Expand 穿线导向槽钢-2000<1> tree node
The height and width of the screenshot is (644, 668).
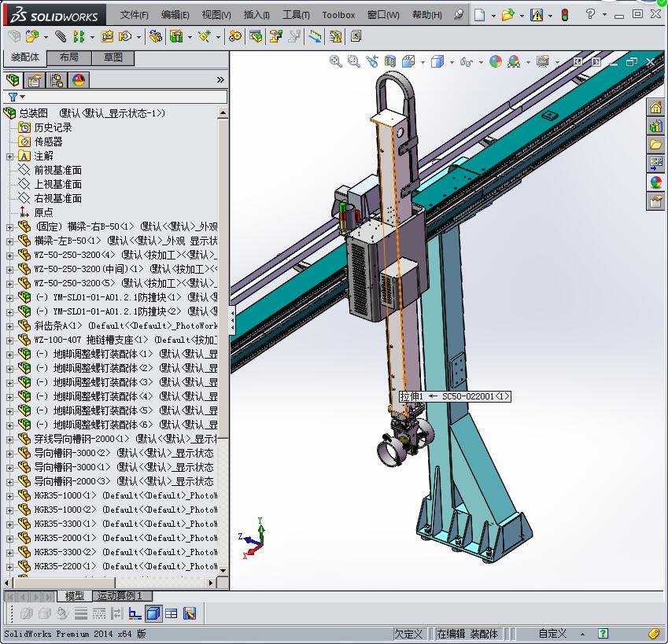coord(9,440)
